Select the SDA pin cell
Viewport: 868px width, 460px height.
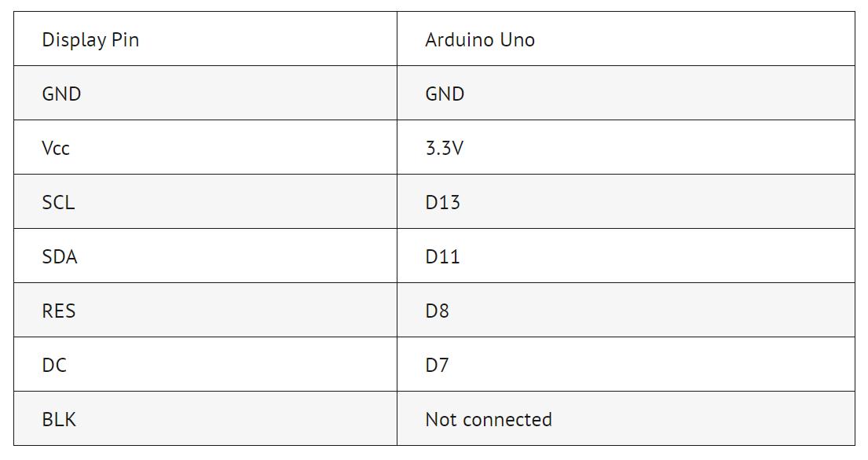pyautogui.click(x=205, y=256)
